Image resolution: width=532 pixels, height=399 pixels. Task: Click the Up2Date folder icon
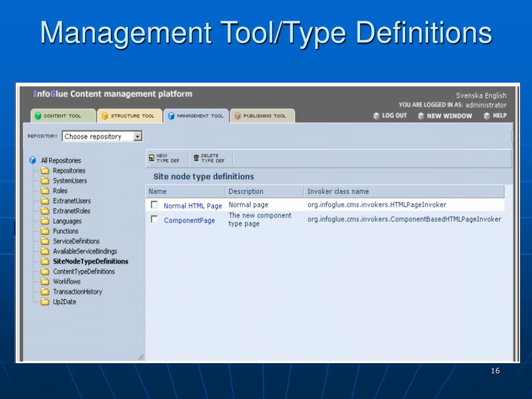[x=45, y=302]
